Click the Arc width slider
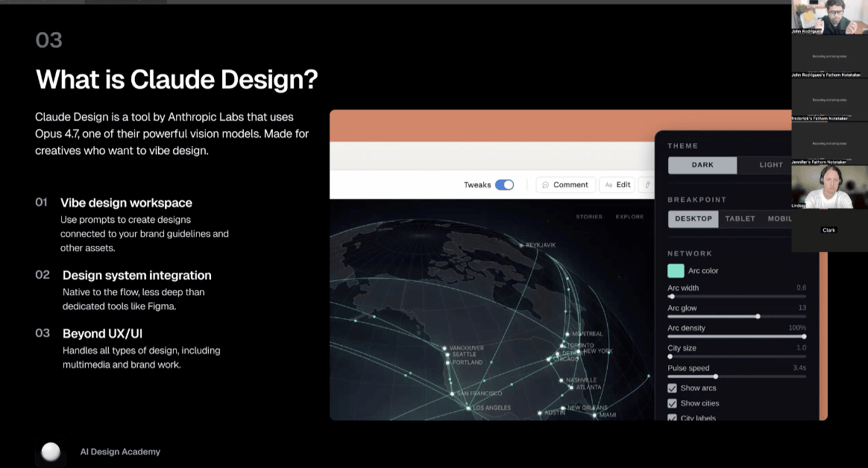Image resolution: width=868 pixels, height=468 pixels. coord(737,297)
